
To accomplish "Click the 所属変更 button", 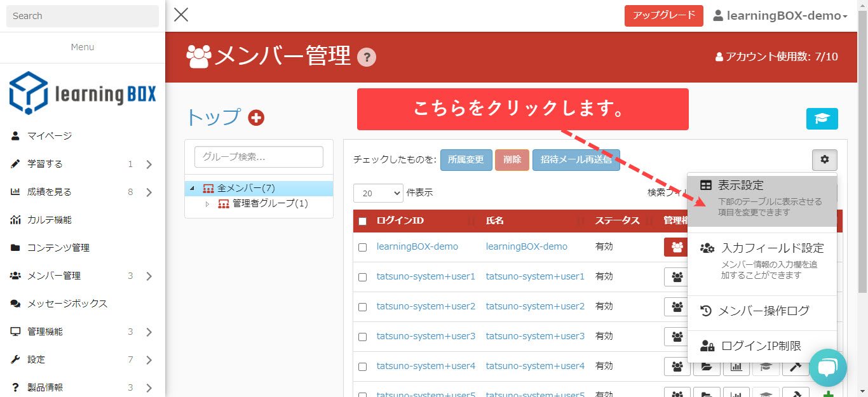I will click(x=466, y=160).
